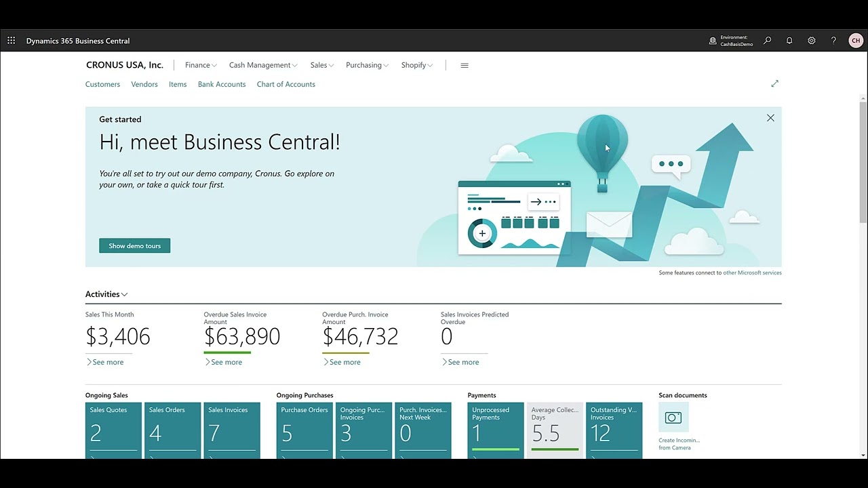Screen dimensions: 868x488
Task: Open the Chart of Accounts link
Action: [286, 84]
